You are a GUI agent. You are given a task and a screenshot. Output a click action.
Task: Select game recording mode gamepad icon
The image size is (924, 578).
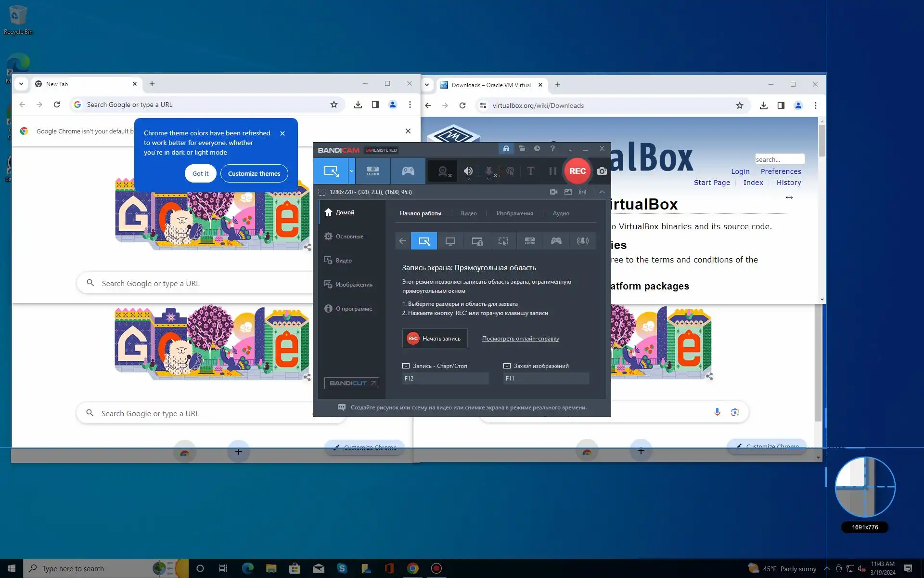click(x=408, y=171)
